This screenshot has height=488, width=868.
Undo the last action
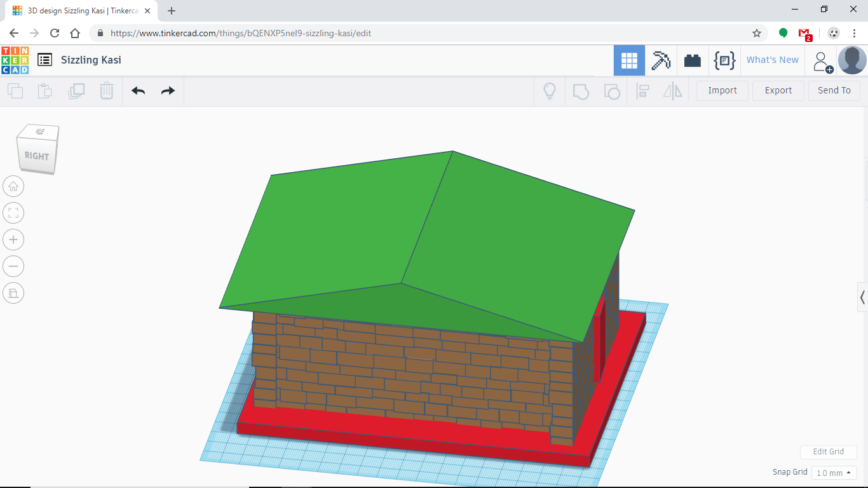point(138,91)
